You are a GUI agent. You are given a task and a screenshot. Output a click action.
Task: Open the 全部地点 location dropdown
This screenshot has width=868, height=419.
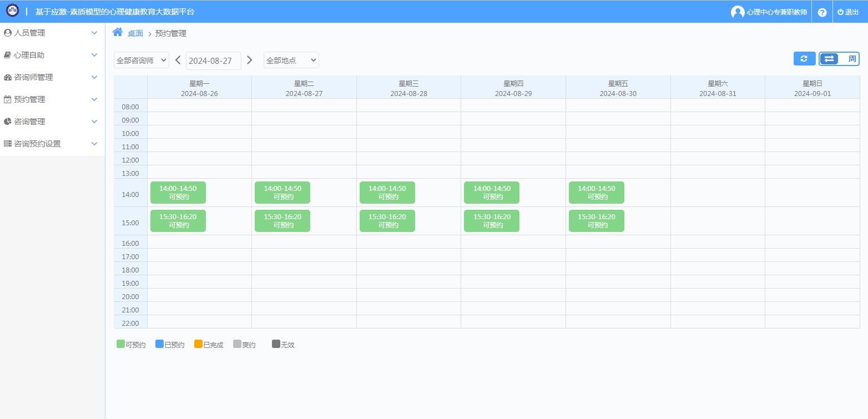coord(291,60)
